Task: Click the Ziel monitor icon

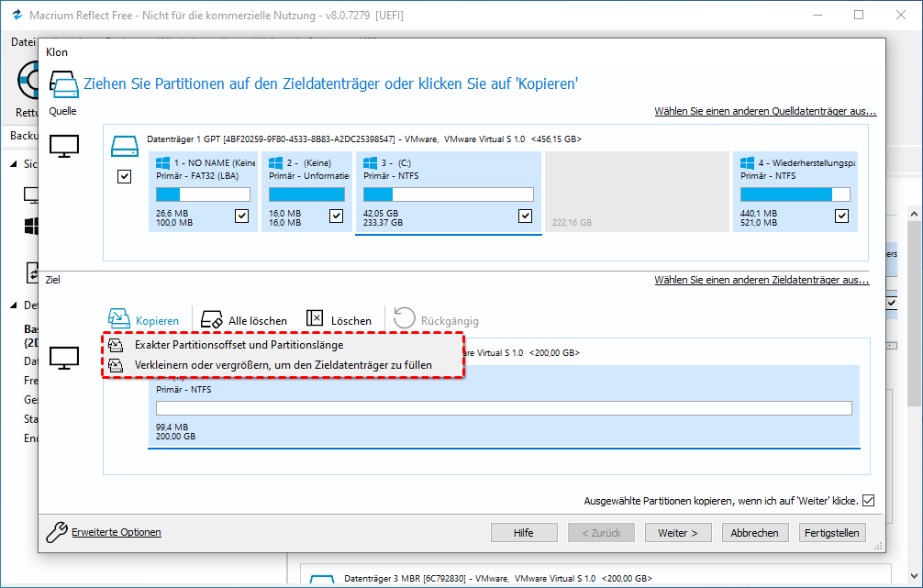Action: pyautogui.click(x=64, y=357)
